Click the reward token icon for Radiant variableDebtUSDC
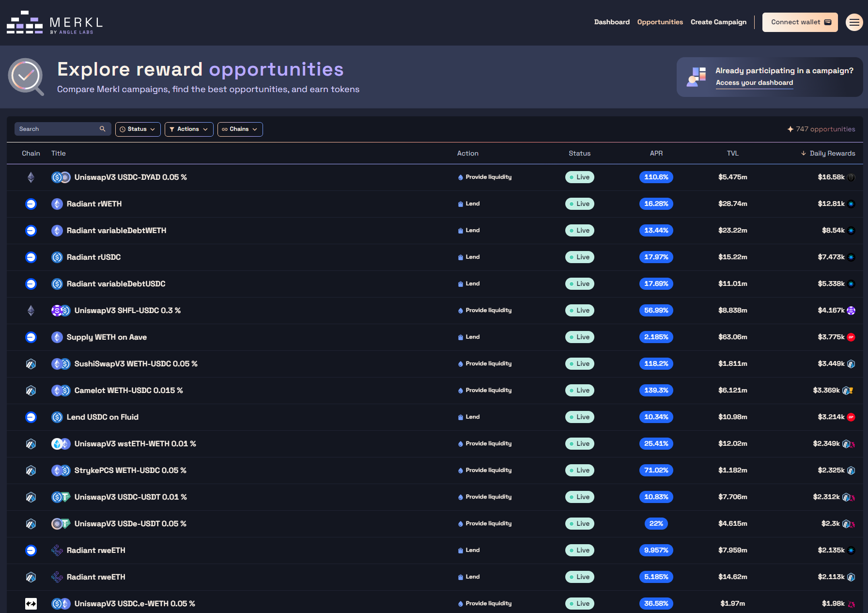 [851, 284]
